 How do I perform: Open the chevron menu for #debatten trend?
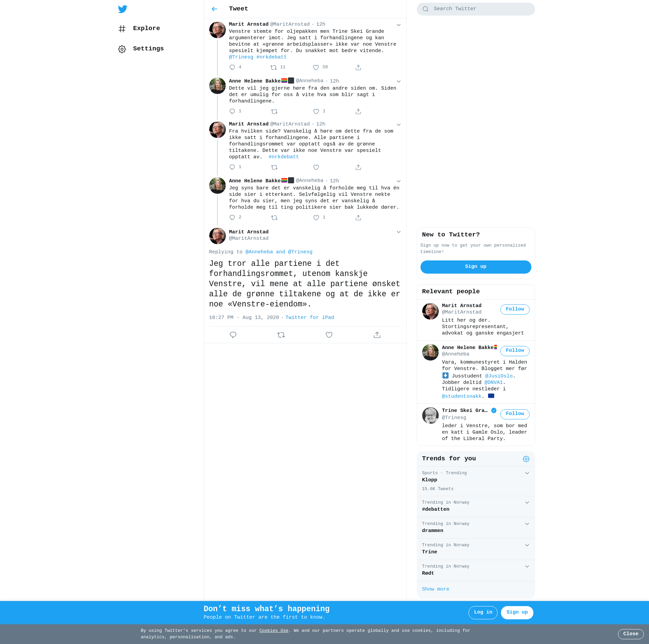tap(527, 503)
